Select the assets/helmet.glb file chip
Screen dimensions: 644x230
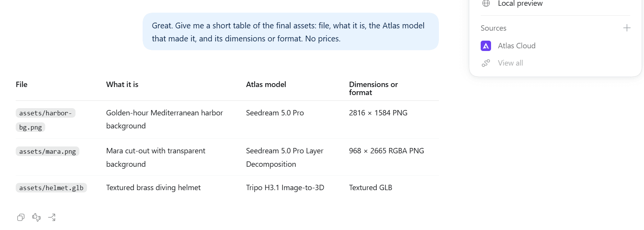pyautogui.click(x=51, y=188)
